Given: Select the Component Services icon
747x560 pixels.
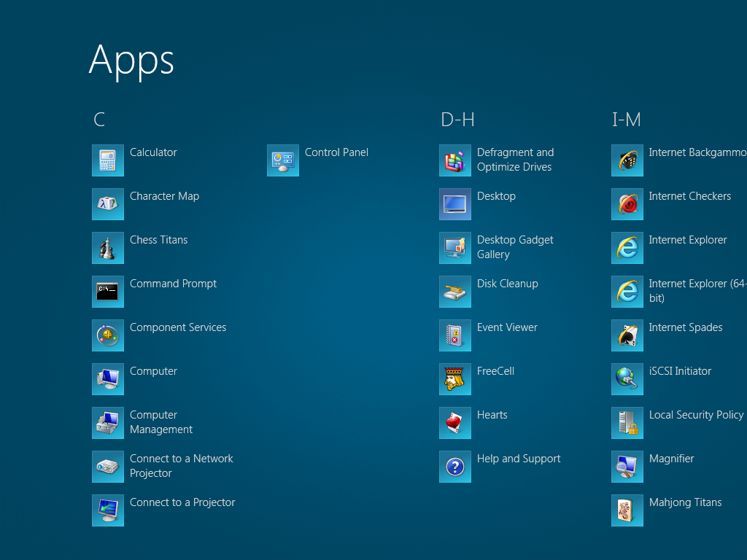Looking at the screenshot, I should pyautogui.click(x=108, y=335).
